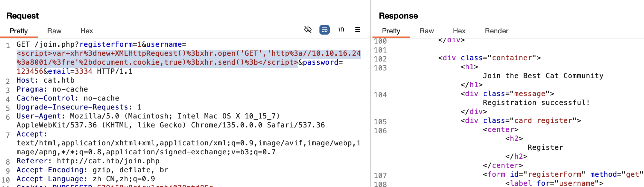Click the 'User-Agent' header name
644x187 pixels.
click(39, 116)
